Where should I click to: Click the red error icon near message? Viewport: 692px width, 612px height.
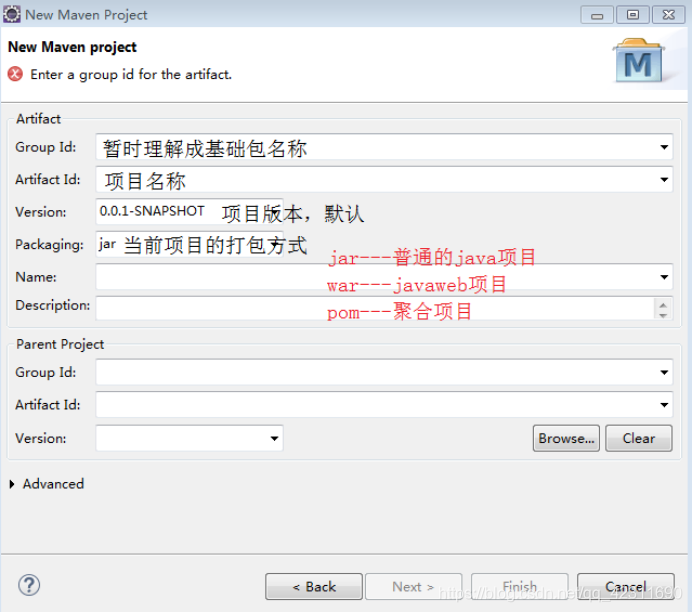(15, 74)
